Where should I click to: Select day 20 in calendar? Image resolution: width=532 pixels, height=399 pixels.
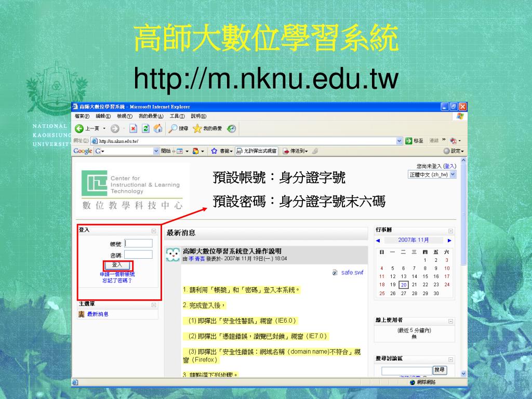point(403,285)
